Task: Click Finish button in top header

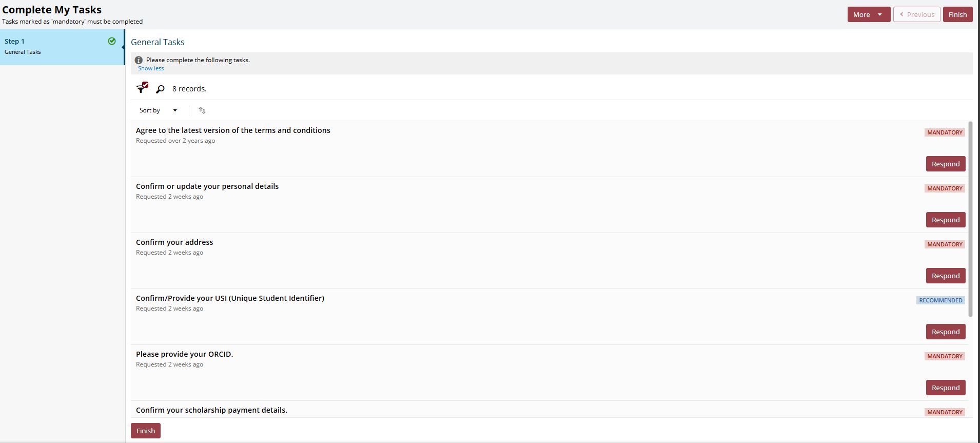Action: tap(957, 14)
